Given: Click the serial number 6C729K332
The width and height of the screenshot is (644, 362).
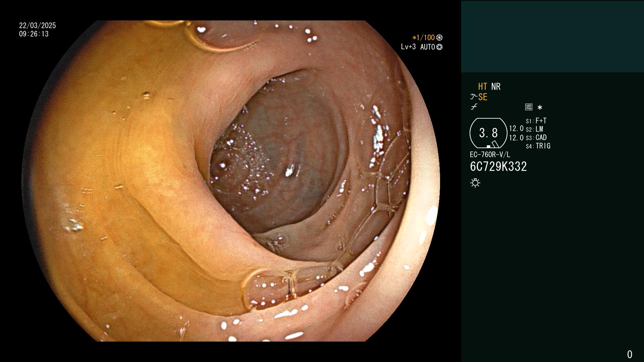Looking at the screenshot, I should pos(498,167).
